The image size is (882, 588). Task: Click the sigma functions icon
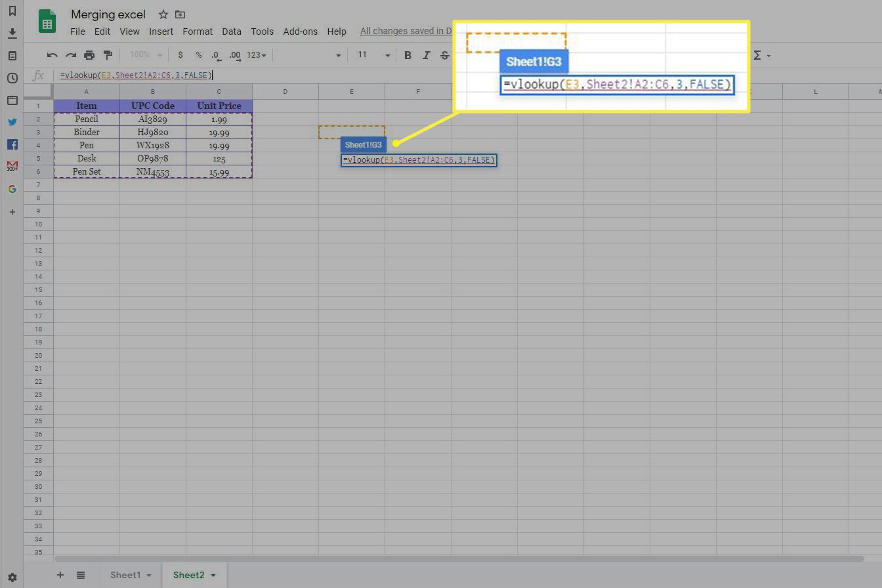[757, 55]
